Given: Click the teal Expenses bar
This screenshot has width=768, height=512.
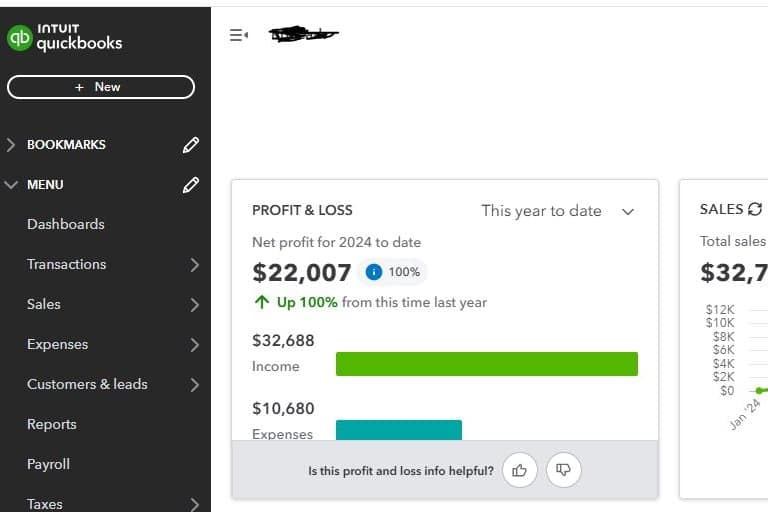Looking at the screenshot, I should point(398,430).
